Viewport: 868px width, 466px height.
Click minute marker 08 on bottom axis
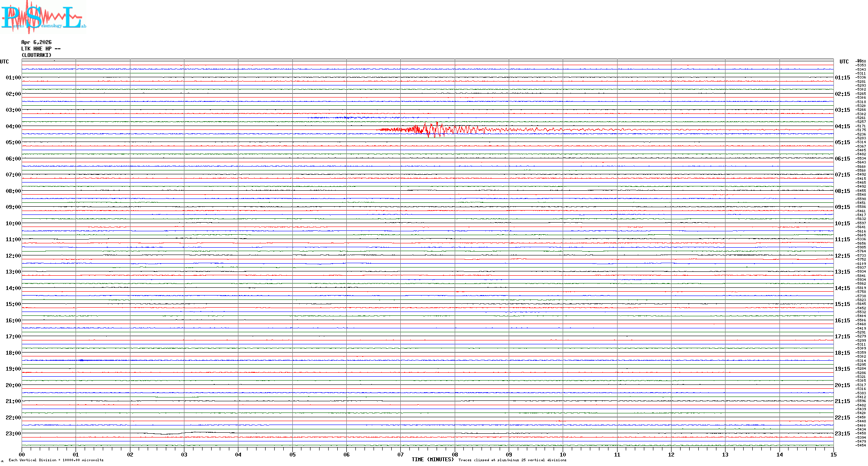point(455,454)
